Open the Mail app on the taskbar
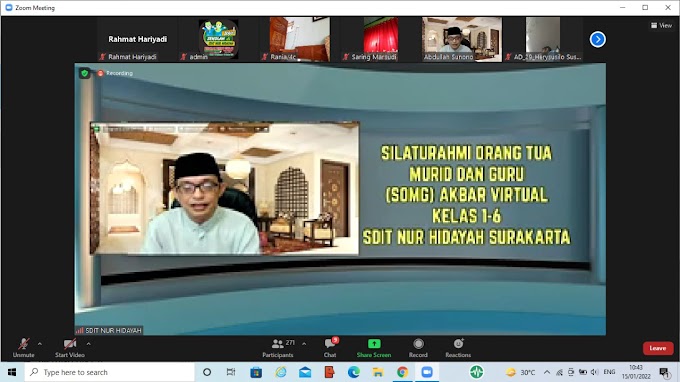The height and width of the screenshot is (382, 680). pyautogui.click(x=305, y=372)
